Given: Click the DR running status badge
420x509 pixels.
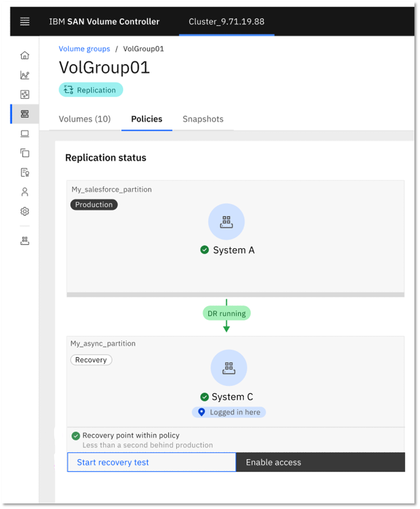Looking at the screenshot, I should pyautogui.click(x=226, y=313).
